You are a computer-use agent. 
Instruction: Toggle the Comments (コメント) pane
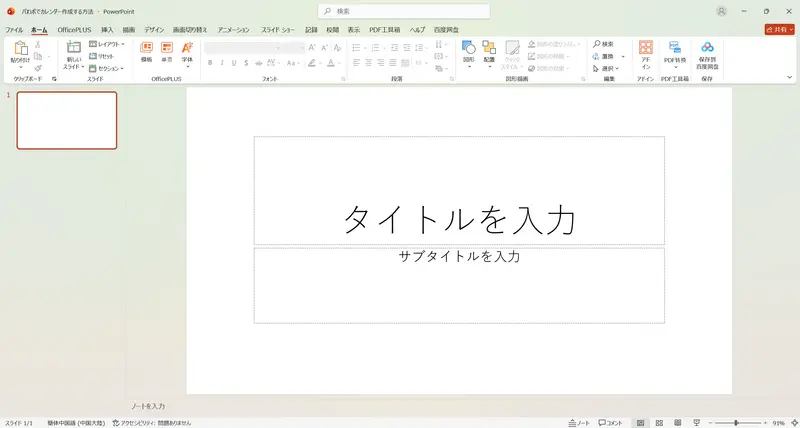(x=611, y=423)
